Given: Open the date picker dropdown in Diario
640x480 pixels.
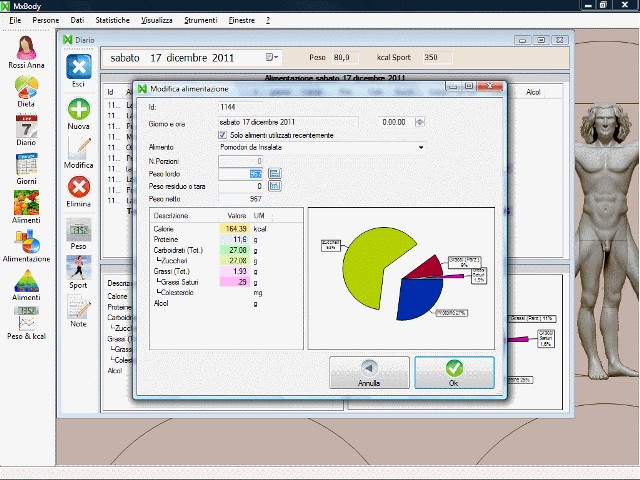Looking at the screenshot, I should tap(273, 58).
